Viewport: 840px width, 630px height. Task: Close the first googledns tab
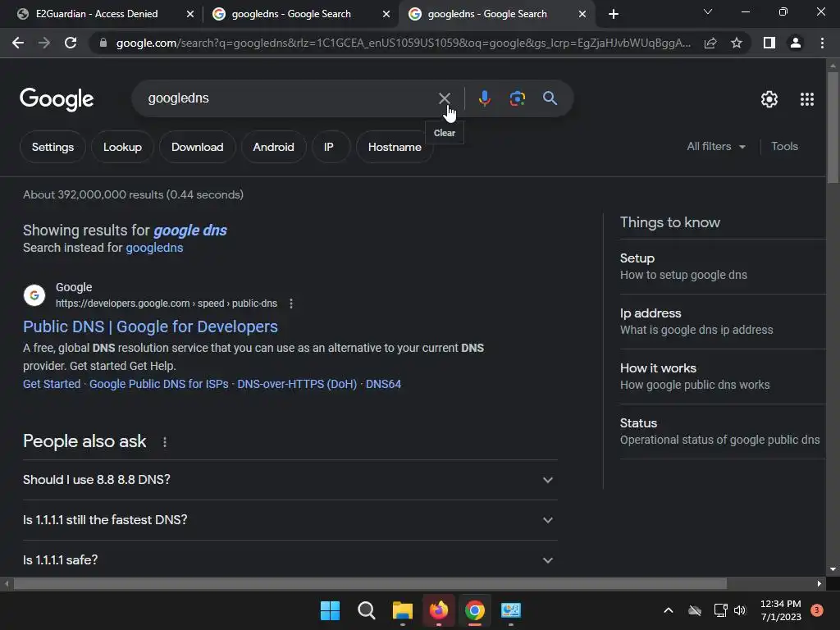coord(386,14)
